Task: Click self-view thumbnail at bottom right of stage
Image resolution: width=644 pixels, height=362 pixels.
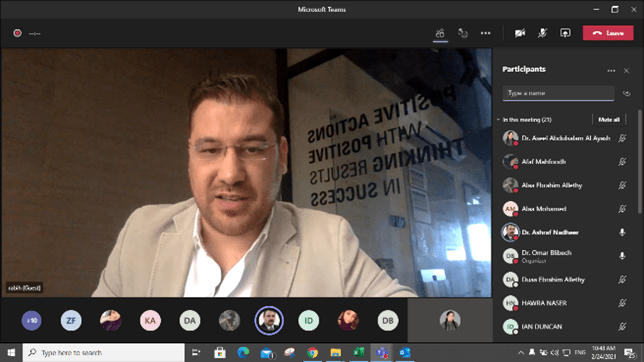Action: pos(450,320)
